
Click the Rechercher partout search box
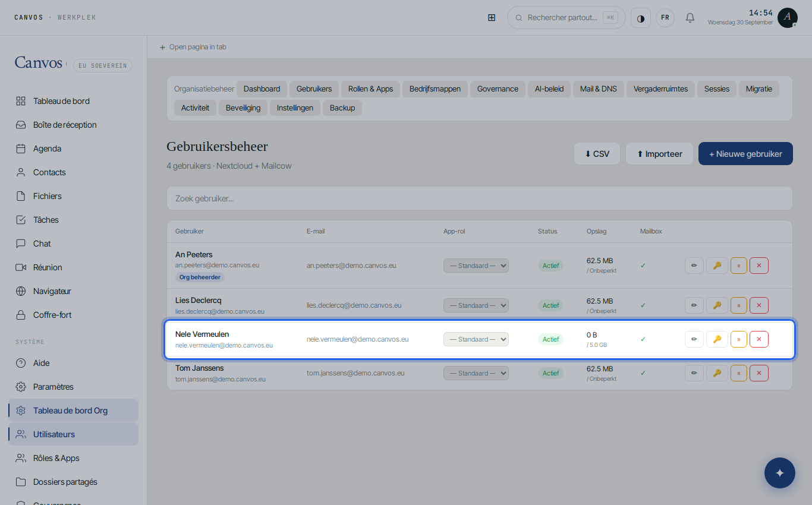point(566,18)
